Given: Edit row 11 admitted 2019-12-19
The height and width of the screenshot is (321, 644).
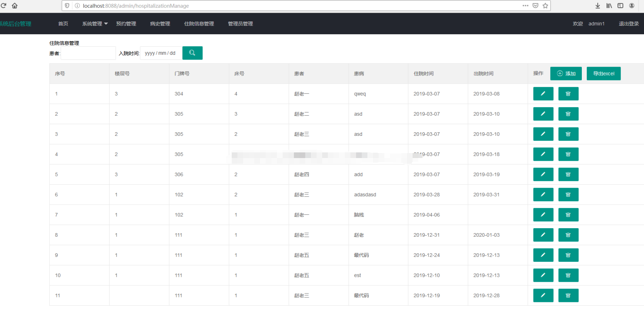Looking at the screenshot, I should pos(543,295).
